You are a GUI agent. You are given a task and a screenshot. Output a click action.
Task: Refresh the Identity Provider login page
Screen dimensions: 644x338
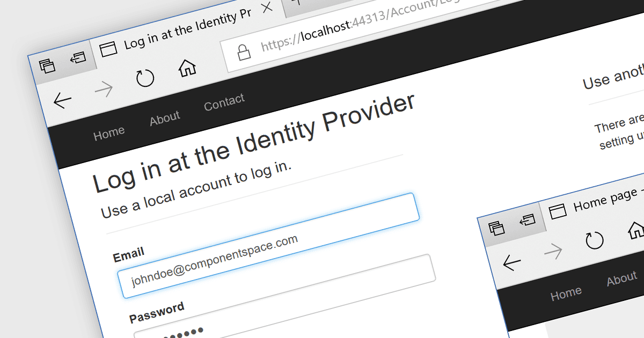145,78
